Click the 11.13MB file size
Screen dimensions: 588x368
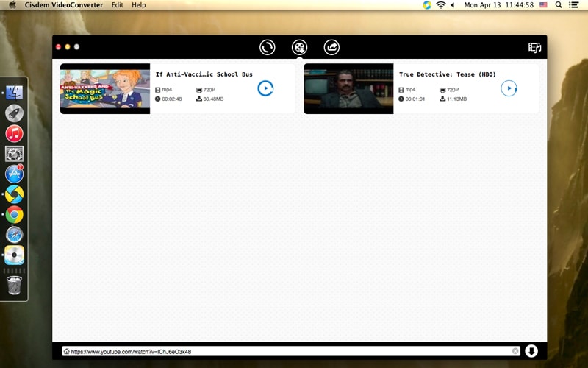(x=456, y=99)
